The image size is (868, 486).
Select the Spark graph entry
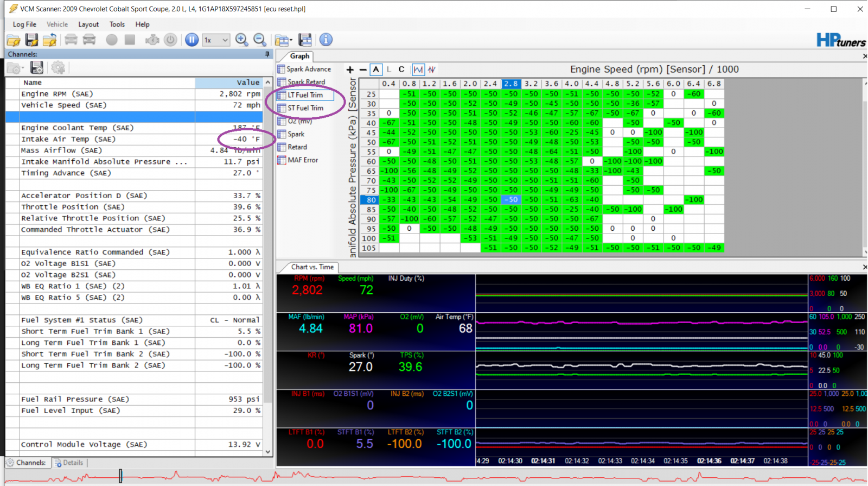pyautogui.click(x=291, y=134)
